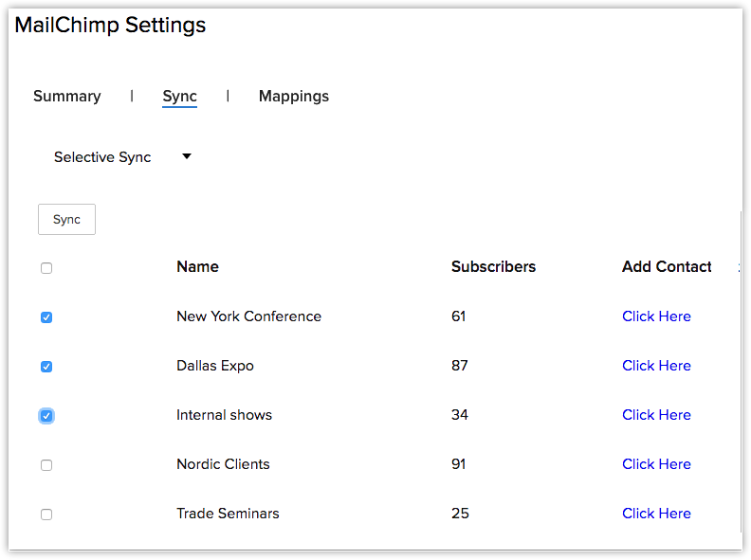
Task: Uncheck the Internal shows checkbox
Action: tap(46, 416)
